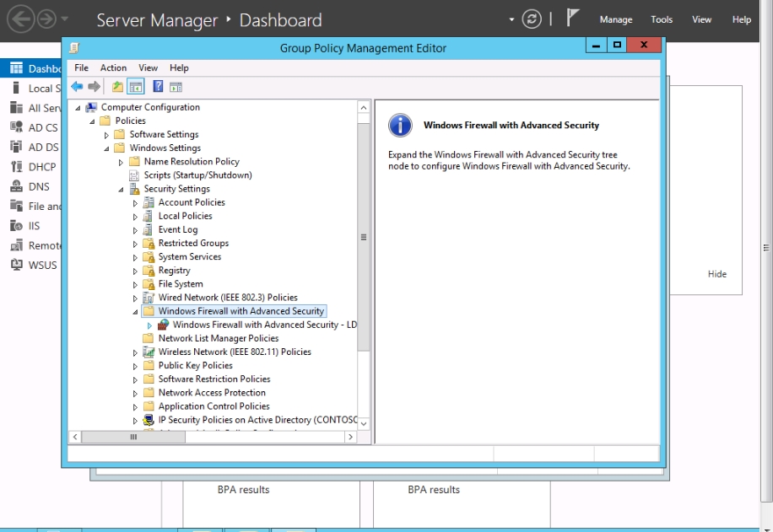
Task: Select the Registry node
Action: tap(174, 271)
